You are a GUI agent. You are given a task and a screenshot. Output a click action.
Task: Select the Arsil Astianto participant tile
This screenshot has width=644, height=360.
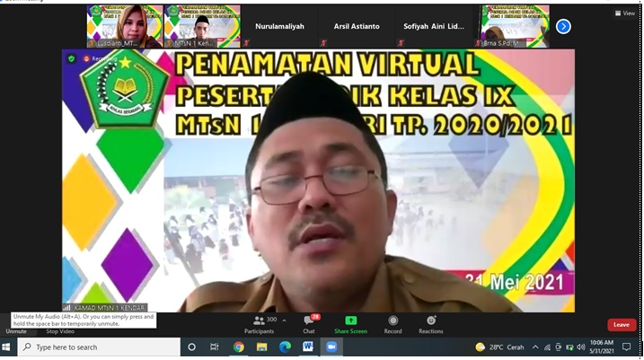pyautogui.click(x=357, y=26)
